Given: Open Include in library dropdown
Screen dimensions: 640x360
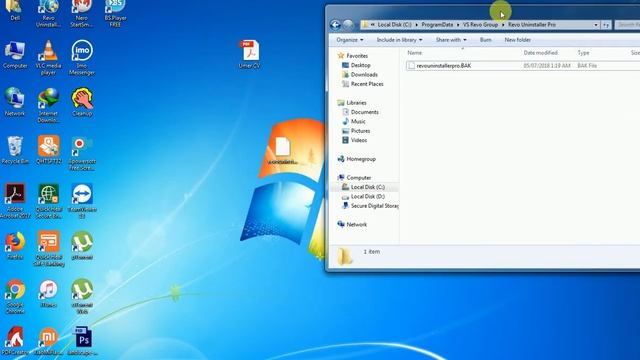Looking at the screenshot, I should coord(399,40).
